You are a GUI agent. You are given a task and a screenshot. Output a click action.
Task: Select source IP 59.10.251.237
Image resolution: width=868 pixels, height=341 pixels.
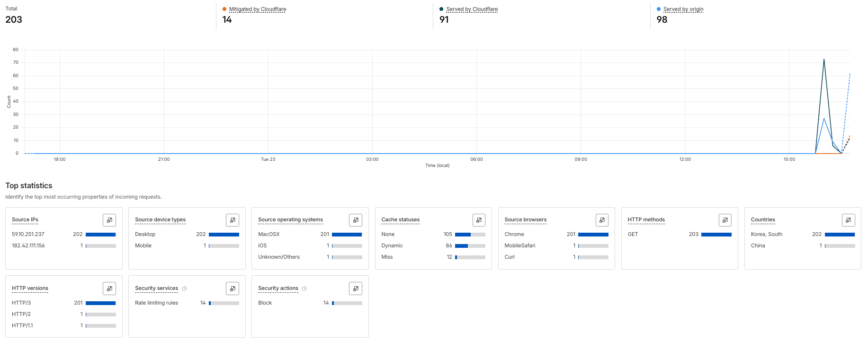click(x=28, y=234)
